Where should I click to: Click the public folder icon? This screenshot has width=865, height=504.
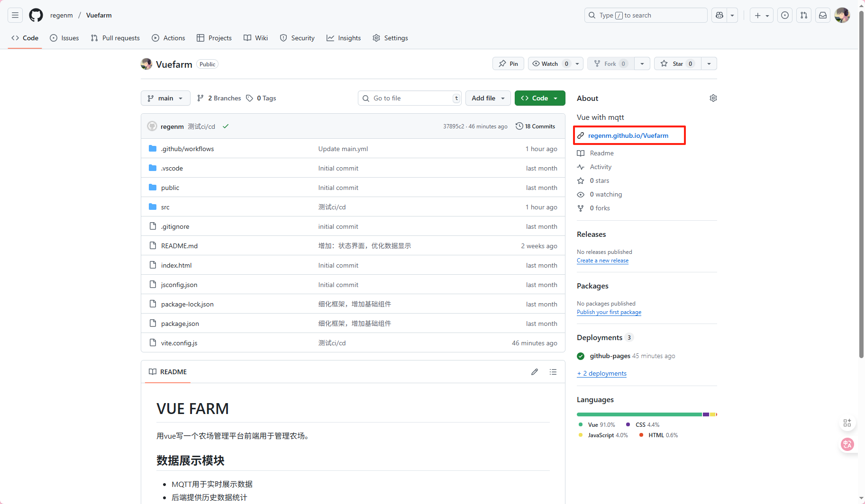pos(153,188)
